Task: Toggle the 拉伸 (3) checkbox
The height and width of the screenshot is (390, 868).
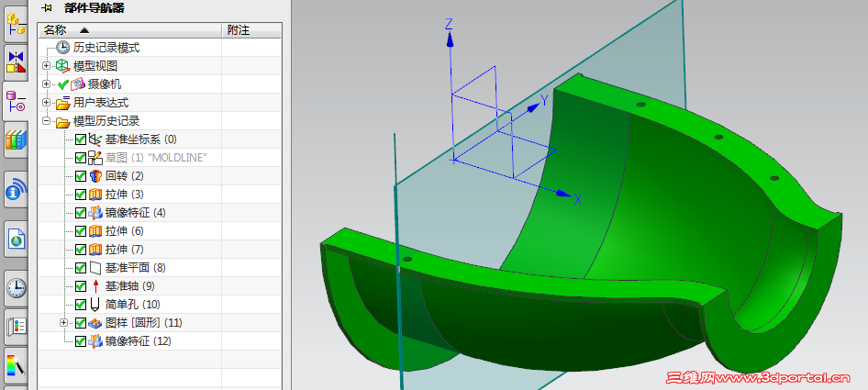Action: point(80,195)
